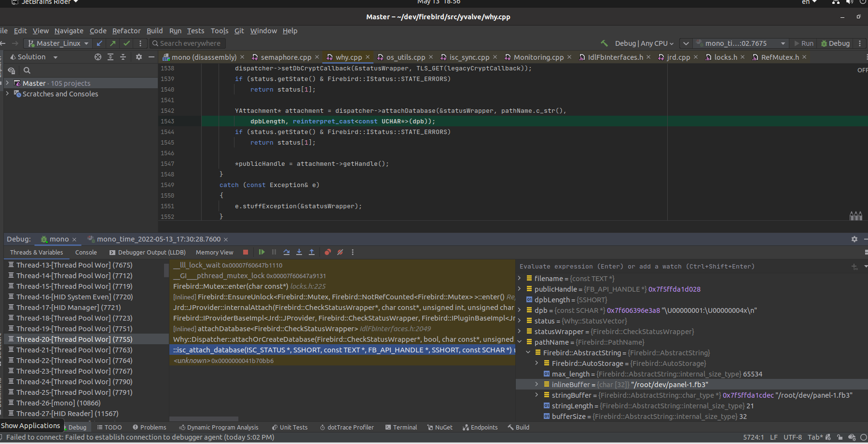Collapse the pathName variable in the watches panel

[x=519, y=342]
